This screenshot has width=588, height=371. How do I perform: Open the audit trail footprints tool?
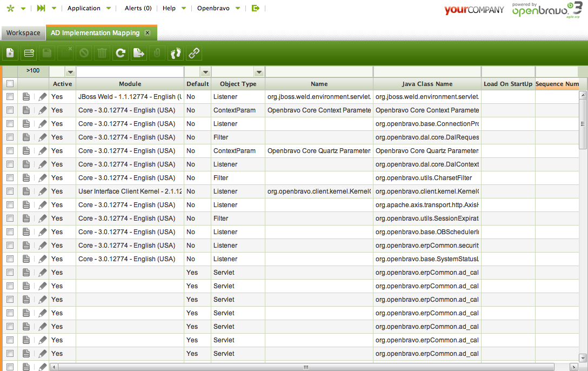pyautogui.click(x=174, y=52)
